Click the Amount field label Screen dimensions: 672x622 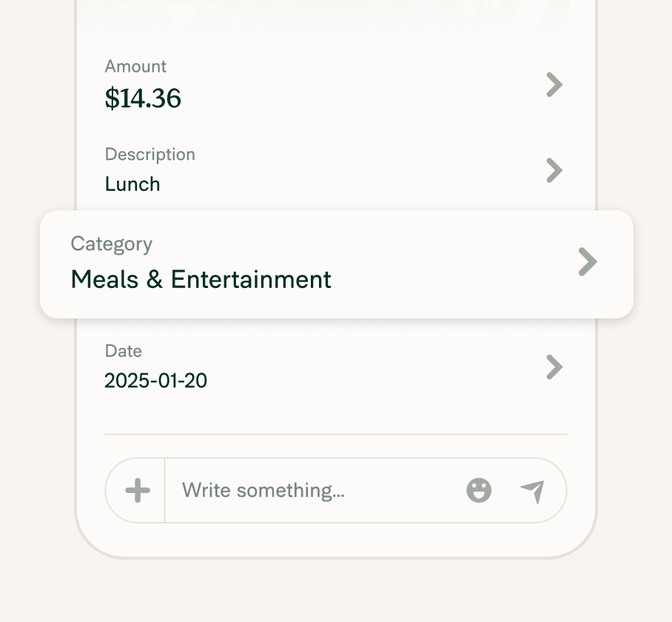coord(135,67)
